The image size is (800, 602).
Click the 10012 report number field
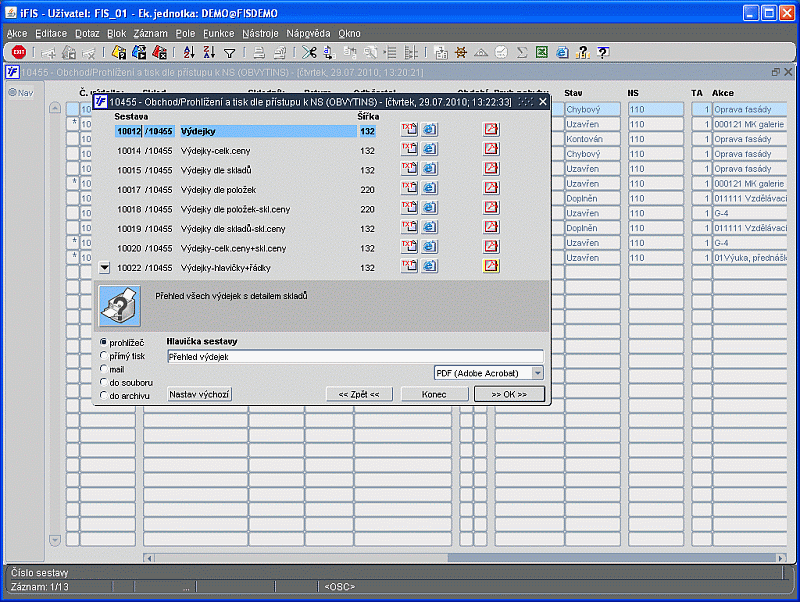tap(128, 131)
